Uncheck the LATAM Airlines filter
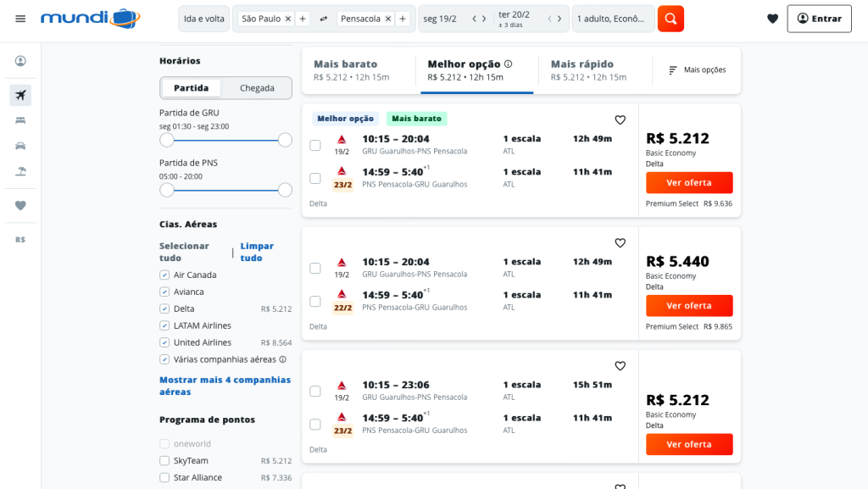The height and width of the screenshot is (489, 868). coord(164,326)
